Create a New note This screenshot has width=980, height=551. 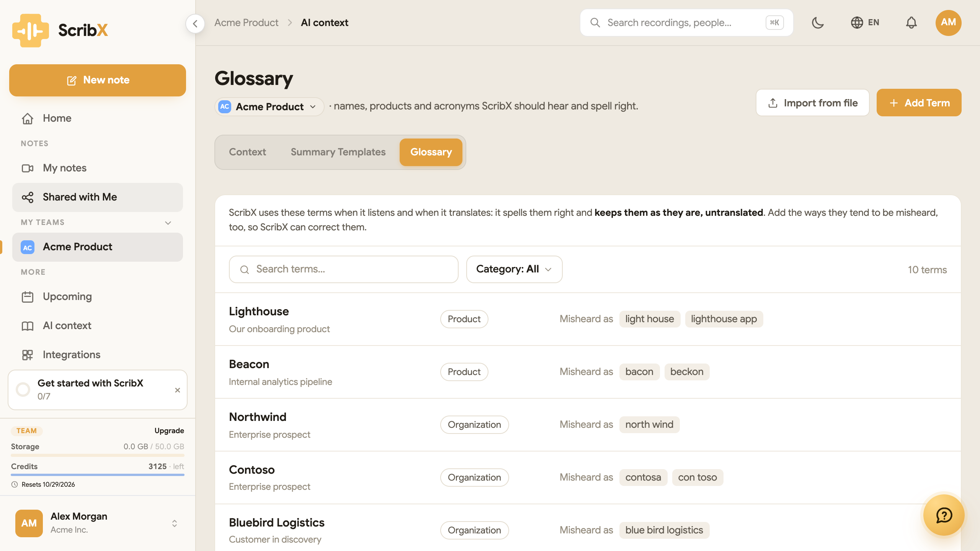[98, 80]
